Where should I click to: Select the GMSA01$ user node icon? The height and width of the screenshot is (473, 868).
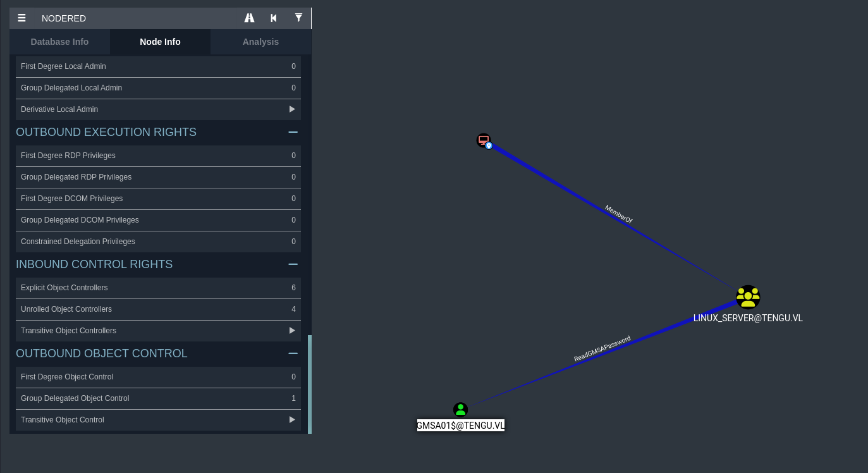coord(460,409)
